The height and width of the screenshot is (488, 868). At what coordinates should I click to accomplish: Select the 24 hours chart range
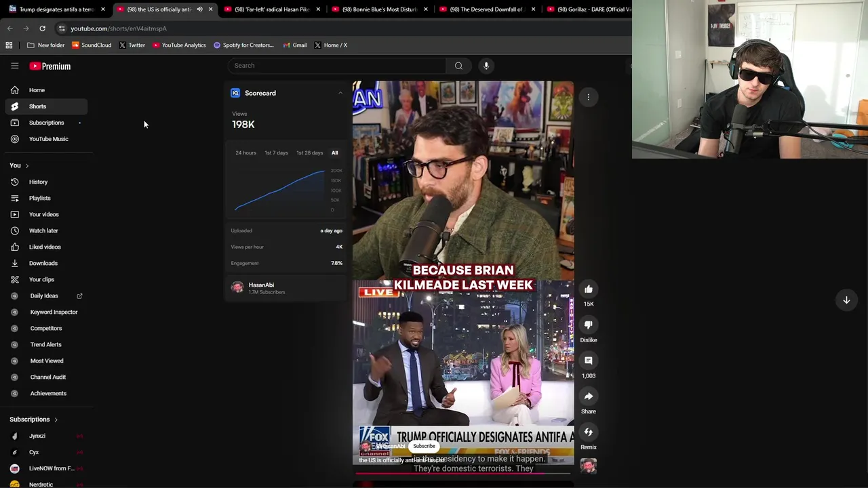[245, 152]
